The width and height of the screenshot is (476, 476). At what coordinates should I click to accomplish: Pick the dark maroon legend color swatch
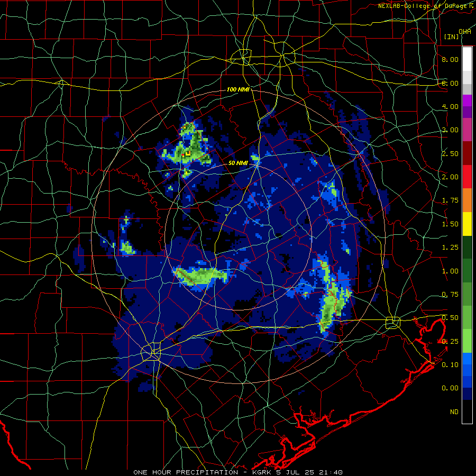click(x=467, y=153)
